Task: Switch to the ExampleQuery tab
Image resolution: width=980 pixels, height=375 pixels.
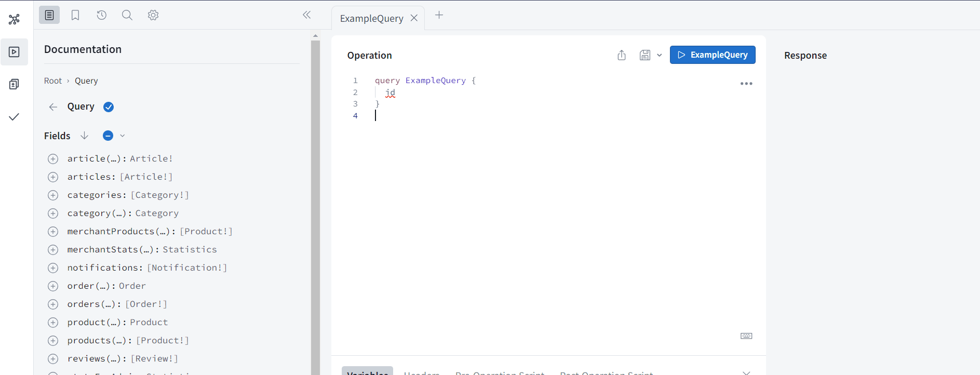Action: click(x=371, y=18)
